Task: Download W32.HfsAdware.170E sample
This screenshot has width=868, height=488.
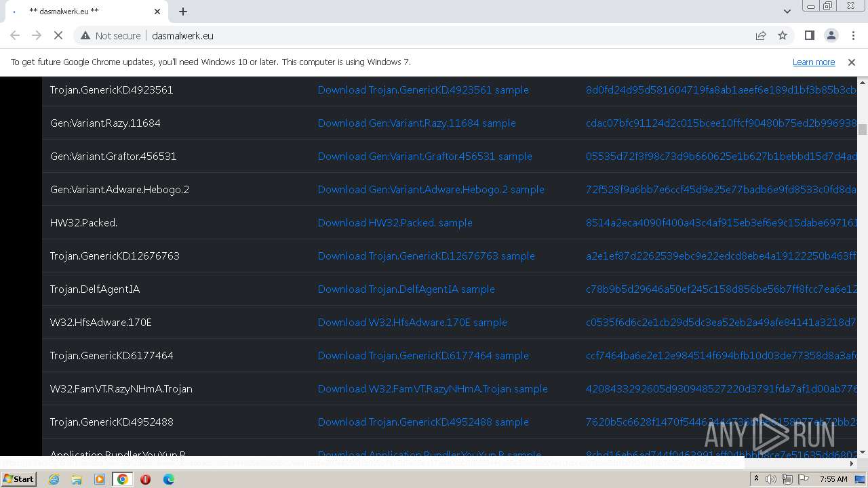Action: point(412,322)
